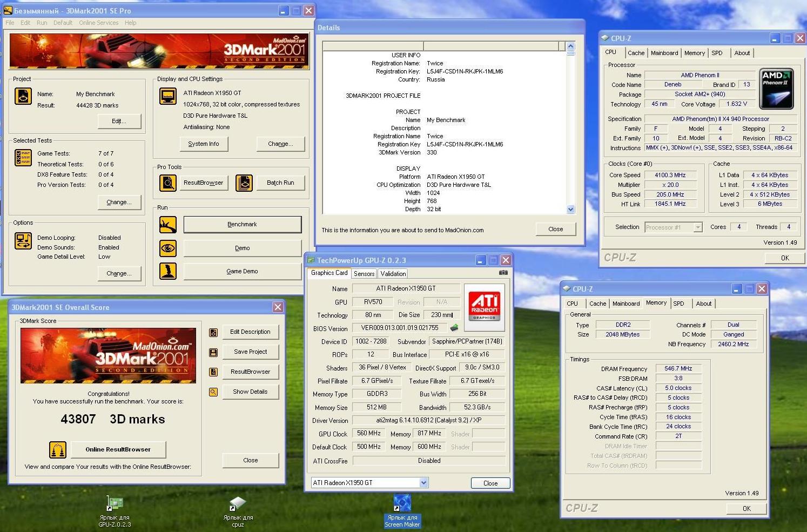Click the DRAM Frequency 546.7 MHz value

[678, 369]
